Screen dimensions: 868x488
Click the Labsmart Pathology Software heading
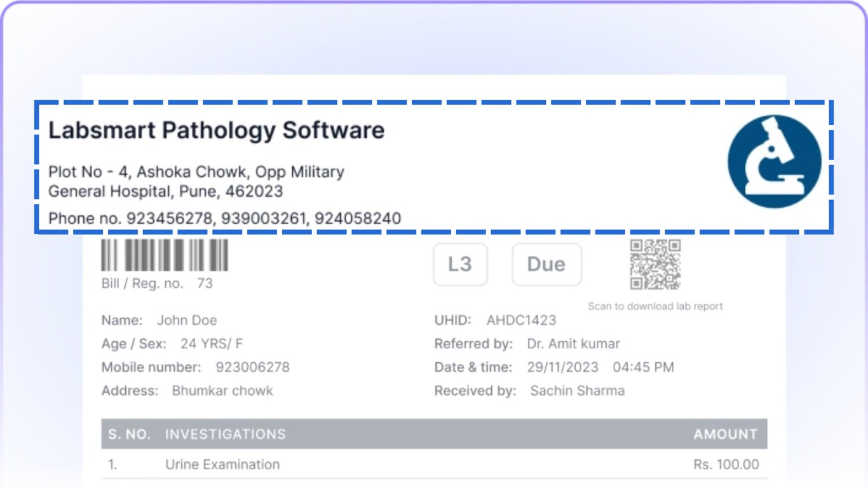pyautogui.click(x=216, y=130)
